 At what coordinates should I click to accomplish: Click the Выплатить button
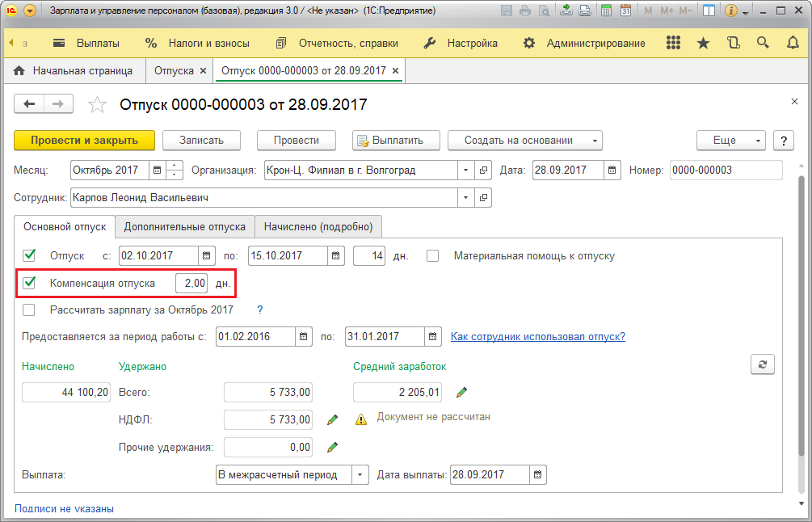pos(396,141)
